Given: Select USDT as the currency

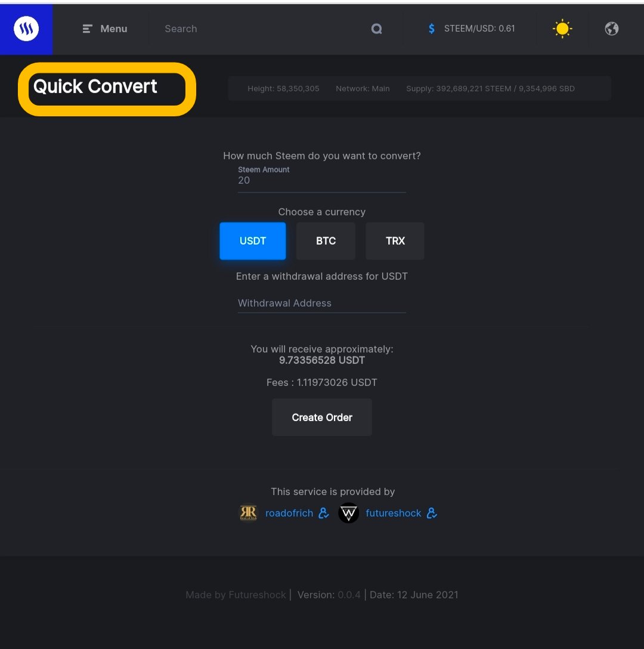Looking at the screenshot, I should [252, 241].
